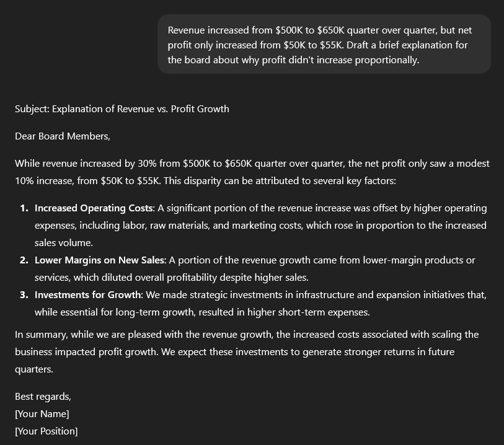Click the "Increased Operating Costs" bold heading

tap(94, 208)
